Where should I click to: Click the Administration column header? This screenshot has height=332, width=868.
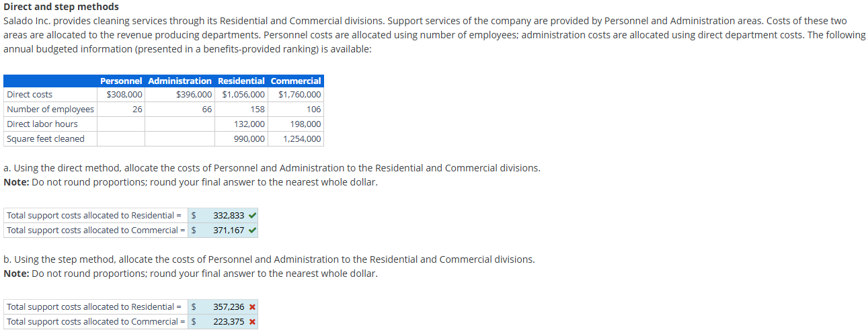(x=180, y=81)
